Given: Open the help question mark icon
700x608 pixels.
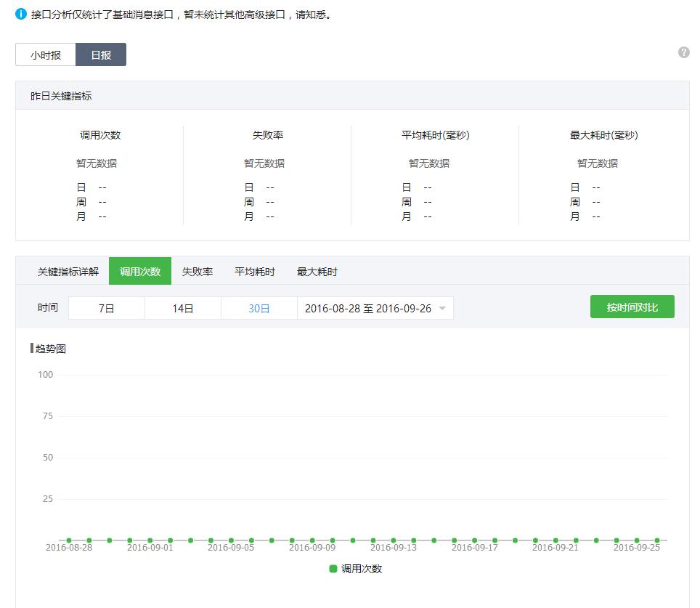Looking at the screenshot, I should (683, 52).
